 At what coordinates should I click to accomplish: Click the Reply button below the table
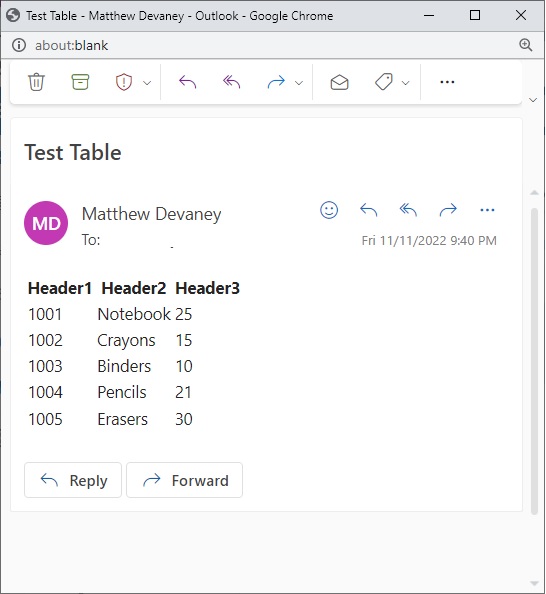(x=73, y=480)
